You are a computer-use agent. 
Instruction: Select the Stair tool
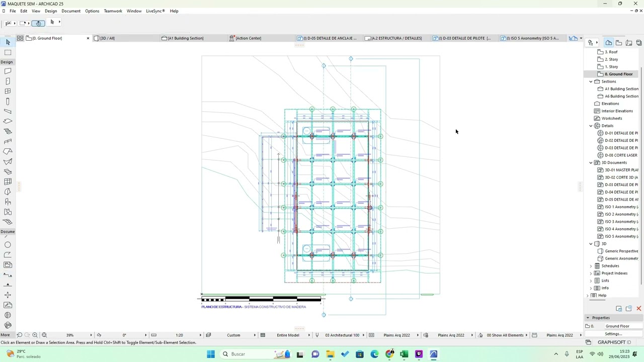8,132
